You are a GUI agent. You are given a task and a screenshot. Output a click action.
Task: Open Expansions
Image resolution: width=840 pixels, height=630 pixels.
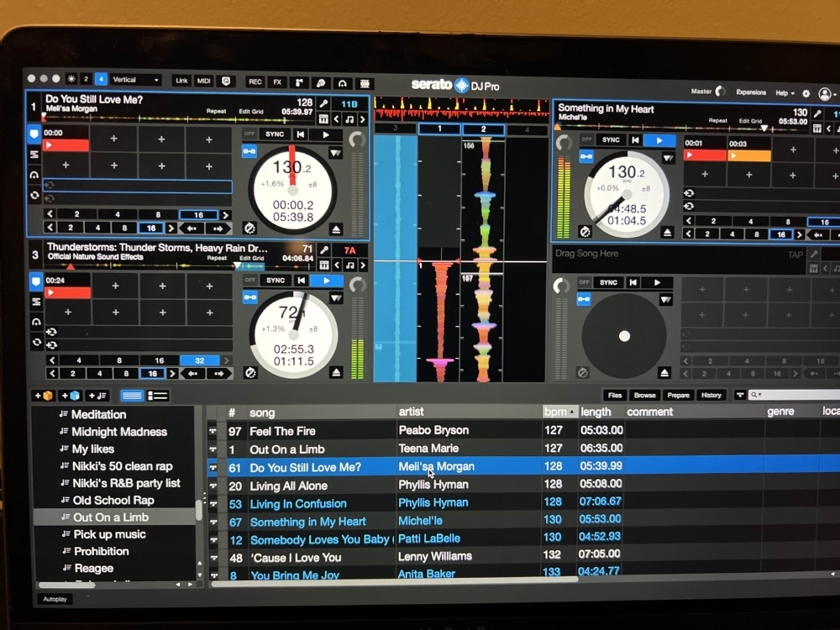750,92
